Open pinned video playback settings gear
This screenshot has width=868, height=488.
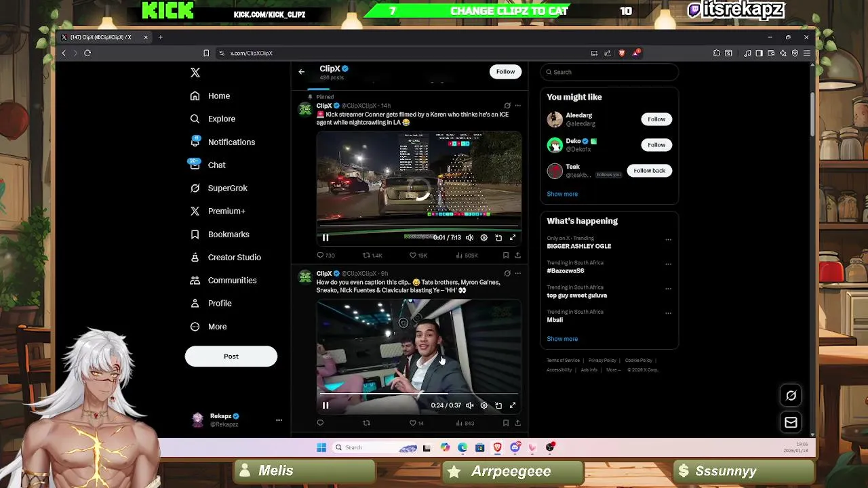[484, 237]
